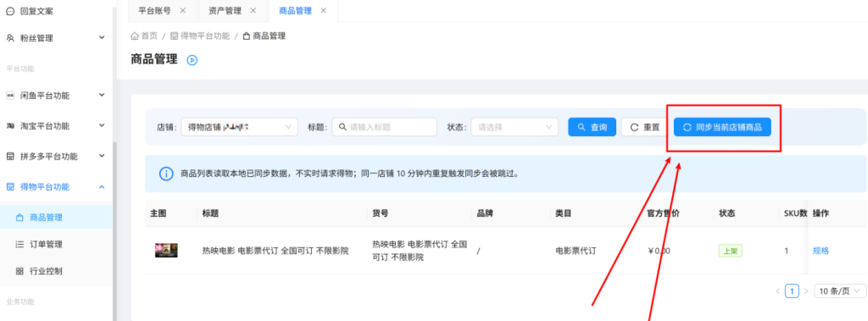Go to 首页 via breadcrumb
Image resolution: width=868 pixels, height=321 pixels.
point(149,36)
